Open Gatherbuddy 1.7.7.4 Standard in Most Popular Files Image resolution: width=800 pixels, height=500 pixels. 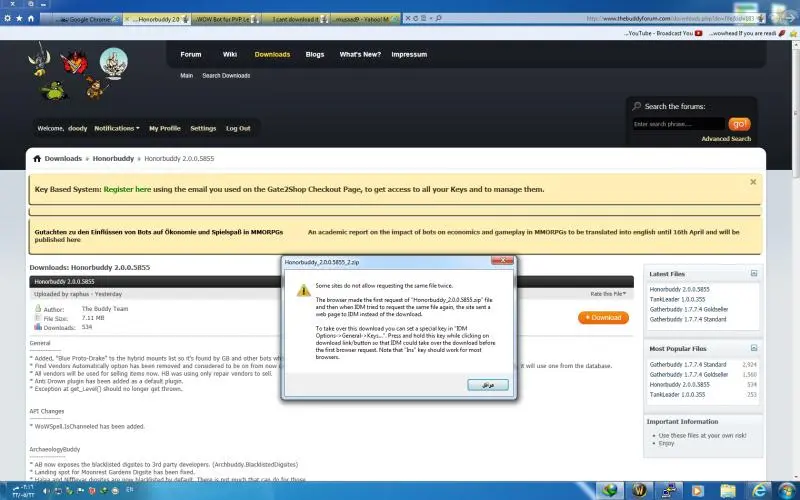coord(688,365)
